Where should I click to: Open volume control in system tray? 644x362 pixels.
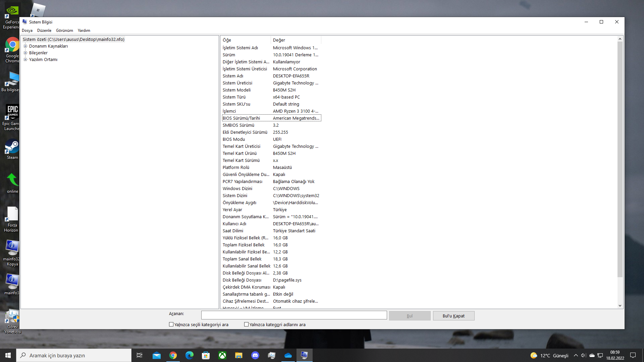584,355
